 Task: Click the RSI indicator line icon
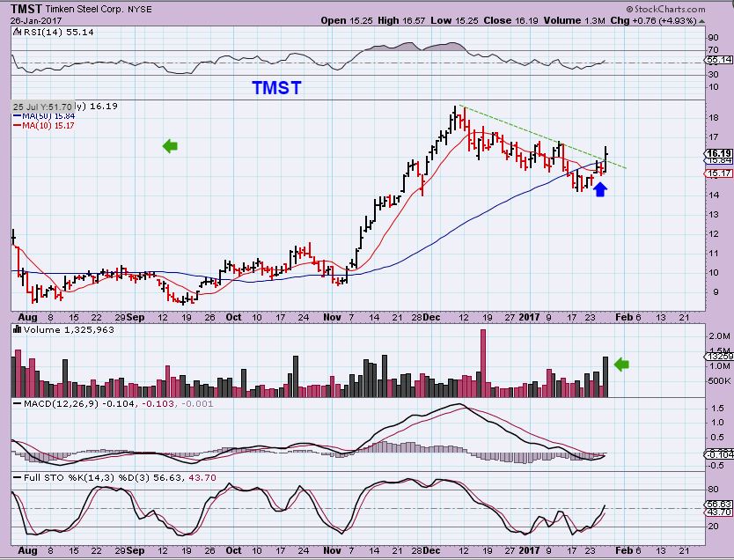17,33
